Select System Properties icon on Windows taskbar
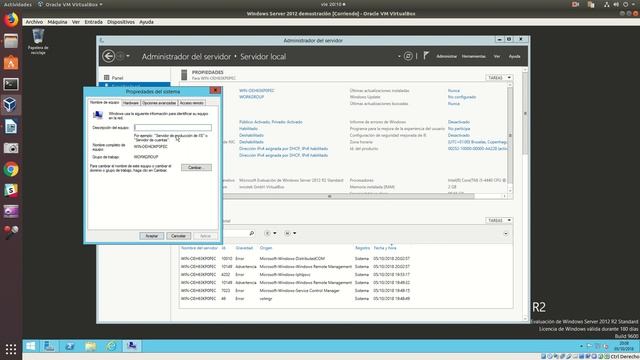Screen dimensions: 640x360 (x=131, y=346)
